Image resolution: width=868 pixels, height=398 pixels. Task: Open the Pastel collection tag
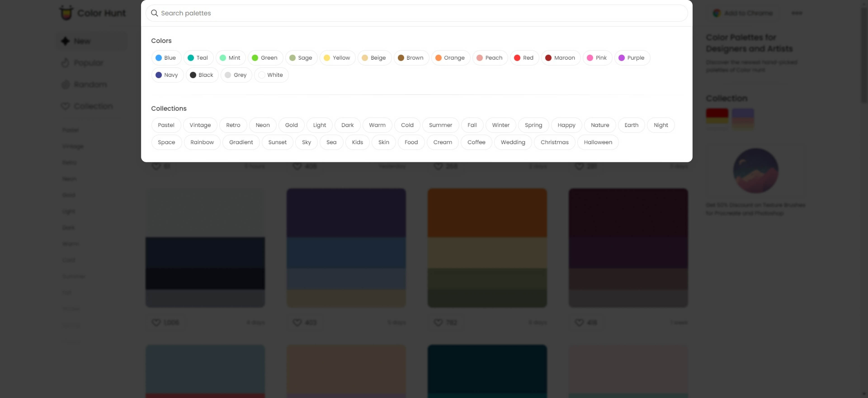click(166, 125)
